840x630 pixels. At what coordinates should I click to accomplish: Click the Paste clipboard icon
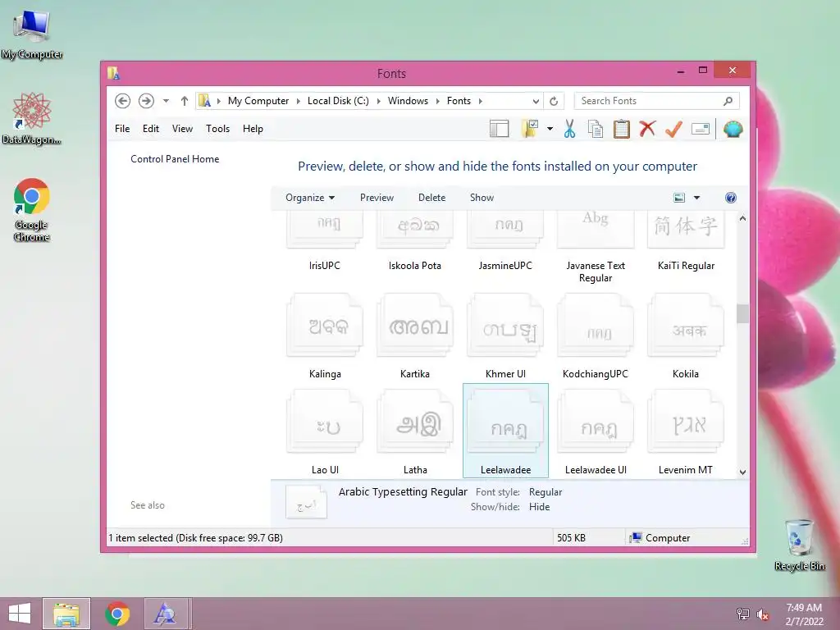[x=622, y=129]
